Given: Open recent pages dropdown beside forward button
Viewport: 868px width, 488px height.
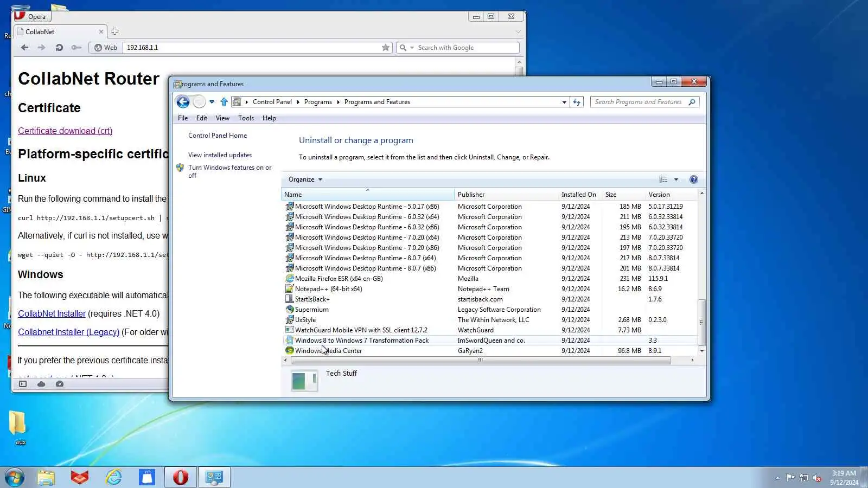Looking at the screenshot, I should point(212,102).
